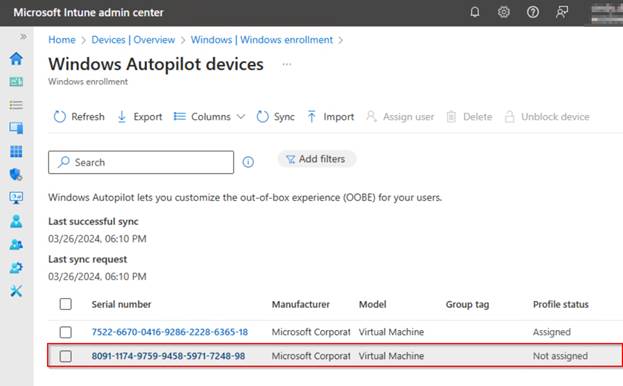Open Reports monitor icon in sidebar

pyautogui.click(x=16, y=198)
